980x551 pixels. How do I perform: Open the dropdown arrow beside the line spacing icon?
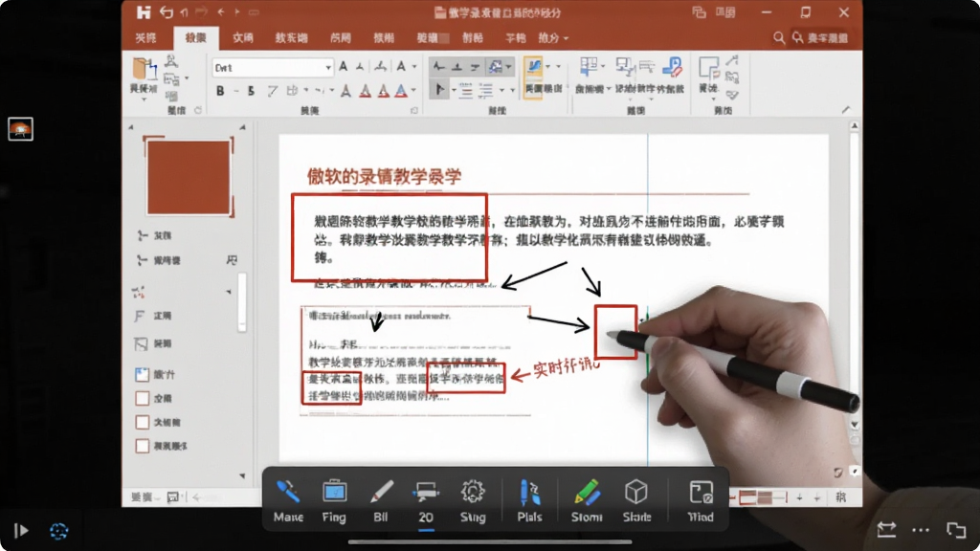(x=501, y=91)
